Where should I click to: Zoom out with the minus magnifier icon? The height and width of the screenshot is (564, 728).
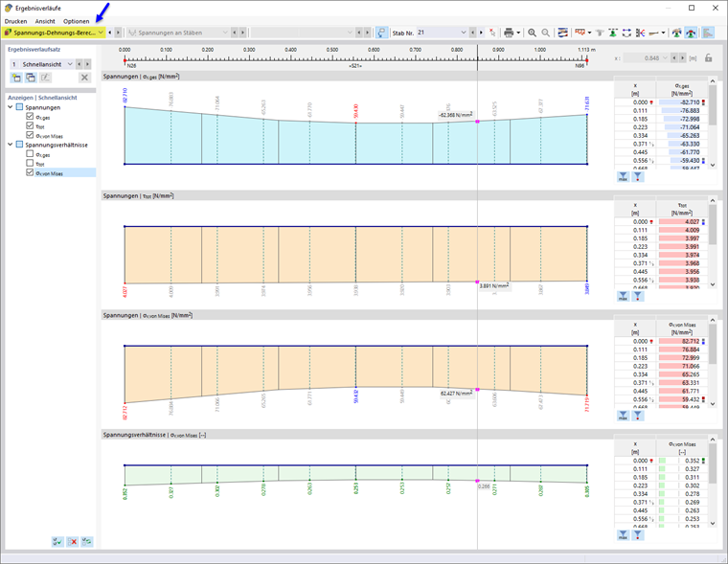click(546, 33)
